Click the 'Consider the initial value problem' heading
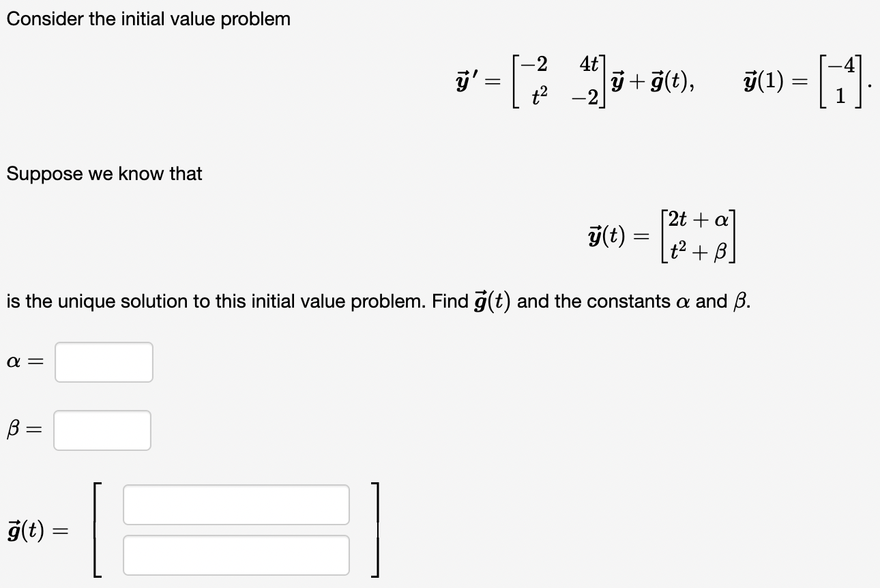 [x=149, y=18]
